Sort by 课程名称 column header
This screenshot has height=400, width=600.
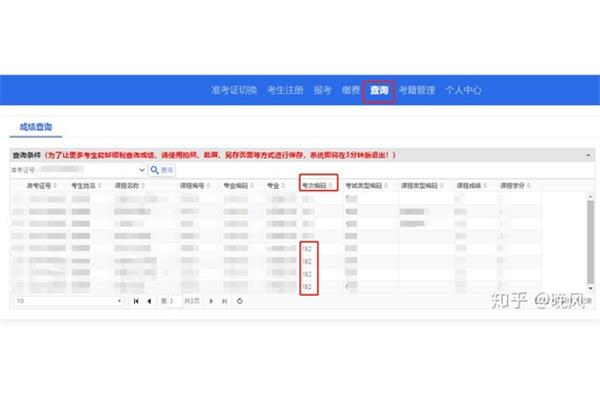(x=130, y=186)
